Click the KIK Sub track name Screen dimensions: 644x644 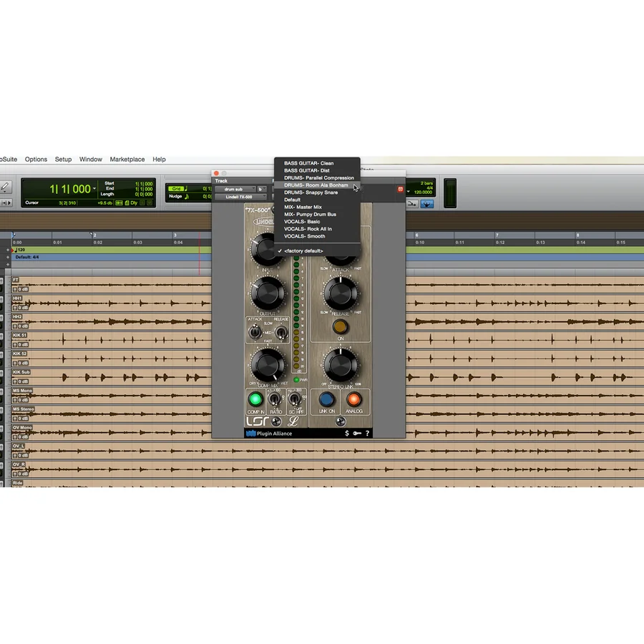[x=21, y=372]
